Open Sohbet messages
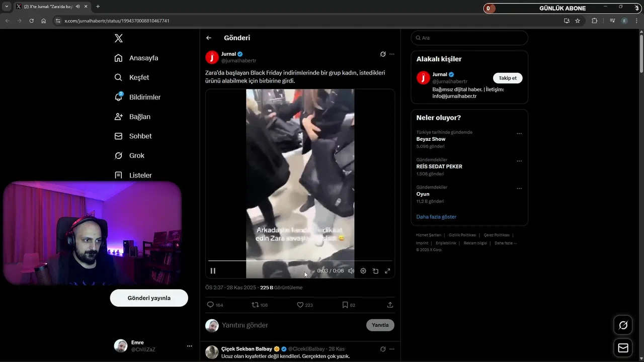This screenshot has width=644, height=362. click(x=133, y=136)
